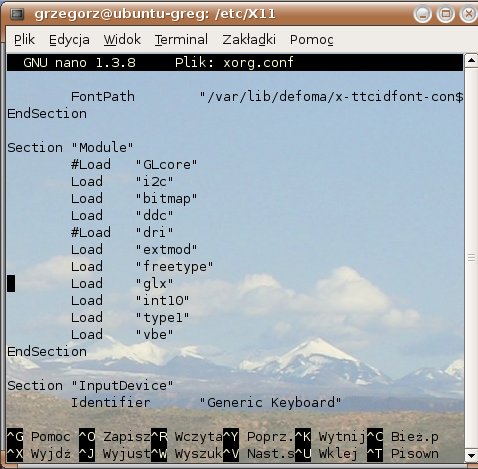Open the Widok menu
This screenshot has height=469, width=478.
click(122, 40)
